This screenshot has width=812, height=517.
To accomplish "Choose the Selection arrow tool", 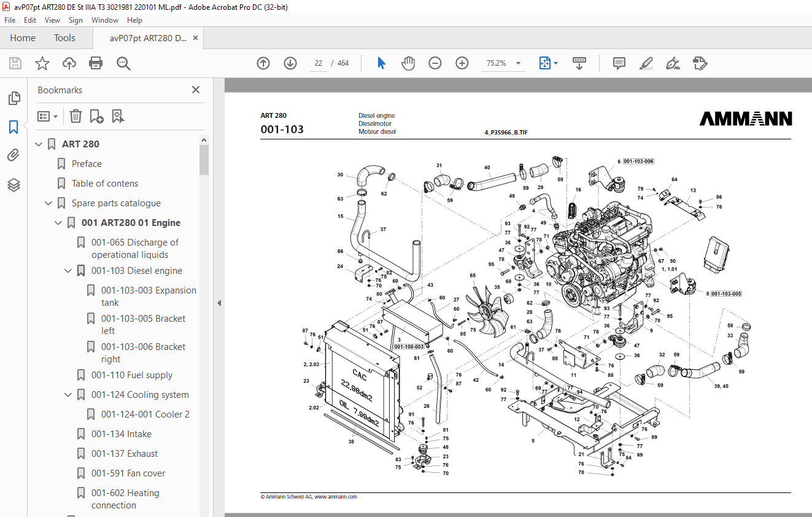I will click(x=381, y=63).
